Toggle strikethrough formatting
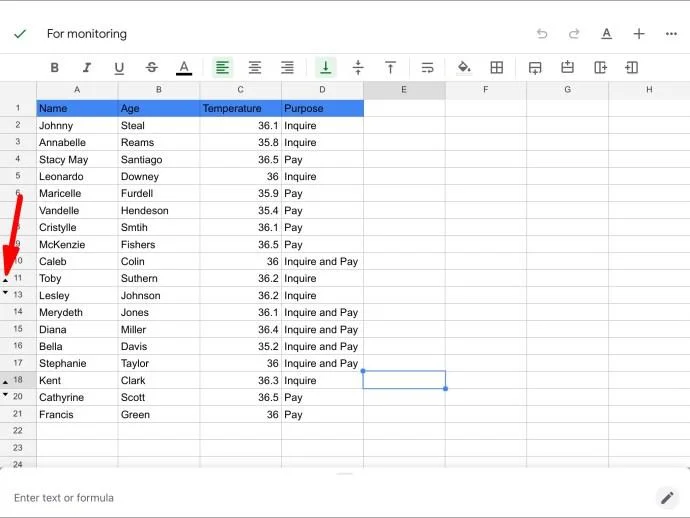 tap(151, 67)
